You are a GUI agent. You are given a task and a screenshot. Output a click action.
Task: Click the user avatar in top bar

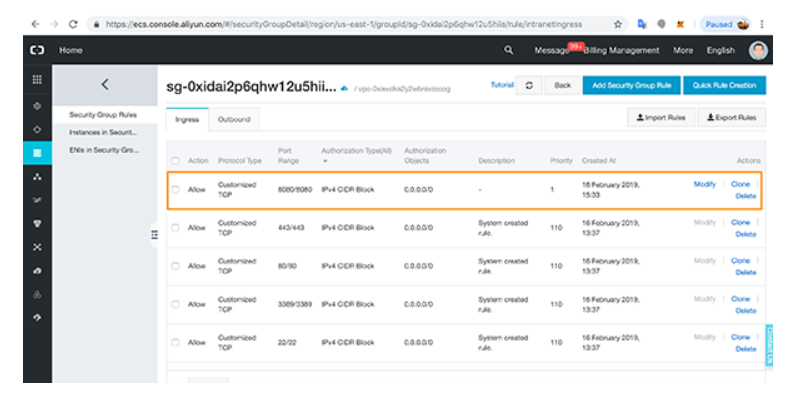tap(759, 50)
